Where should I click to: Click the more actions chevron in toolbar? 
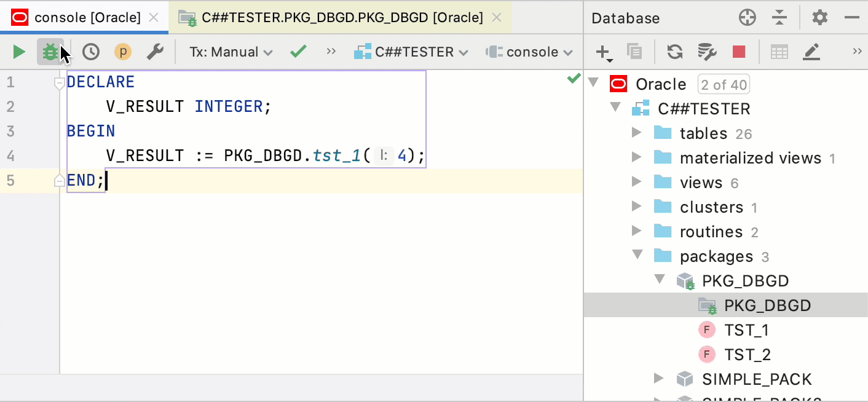[331, 52]
